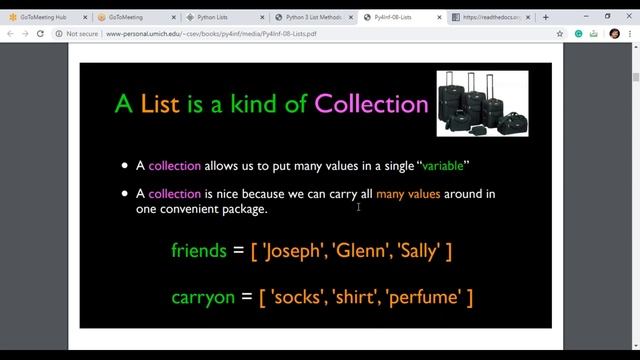640x360 pixels.
Task: Go back to the previous page
Action: [10, 34]
